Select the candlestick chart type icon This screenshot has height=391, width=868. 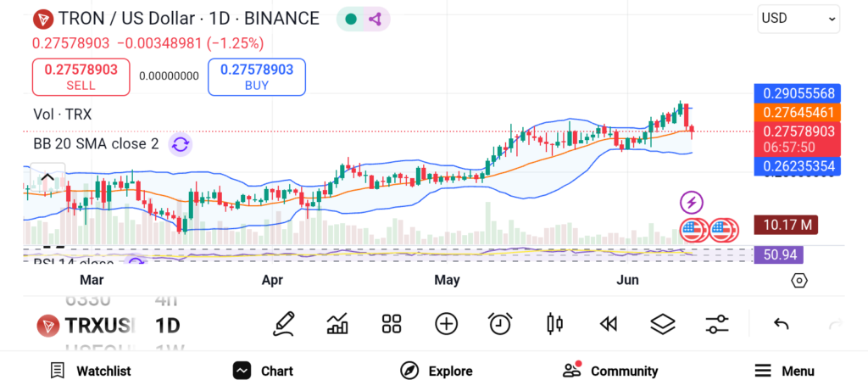pyautogui.click(x=554, y=324)
